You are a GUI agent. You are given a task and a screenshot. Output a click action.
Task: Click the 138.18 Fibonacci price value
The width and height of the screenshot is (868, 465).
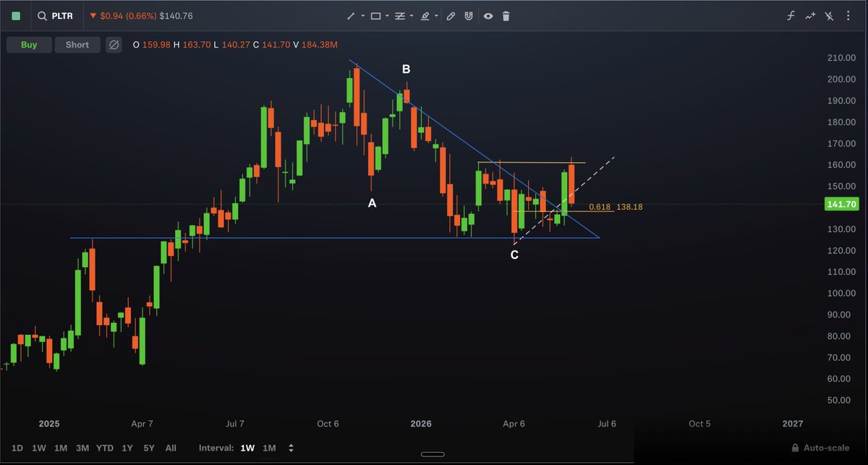[x=629, y=207]
